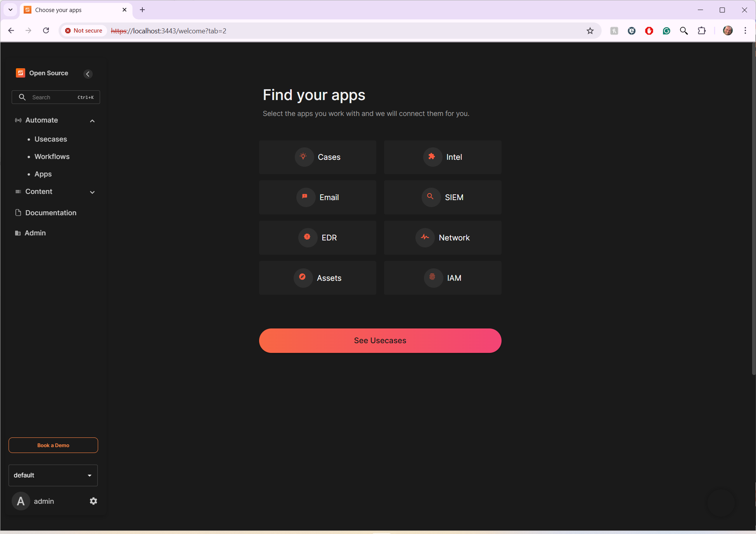Toggle the Email app selection
This screenshot has width=756, height=534.
tap(318, 197)
